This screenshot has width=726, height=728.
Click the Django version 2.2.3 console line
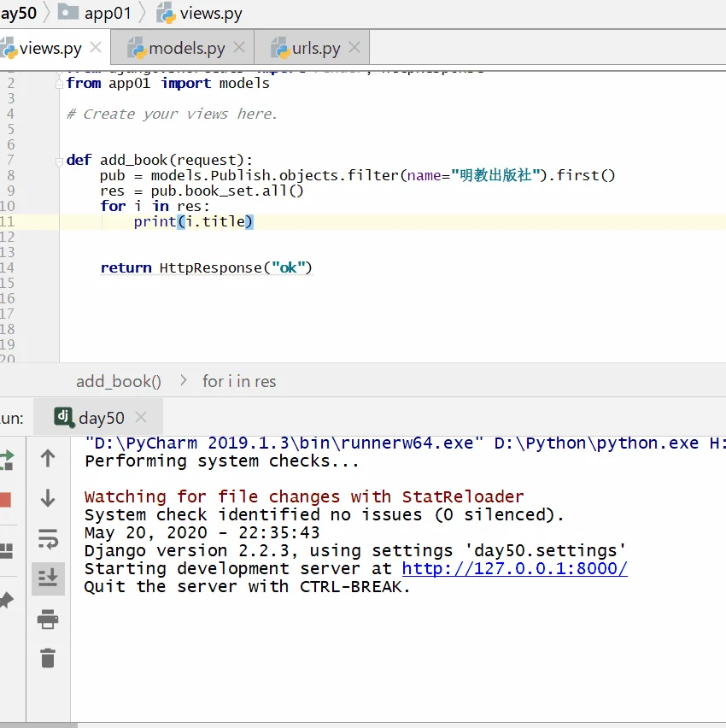click(355, 550)
